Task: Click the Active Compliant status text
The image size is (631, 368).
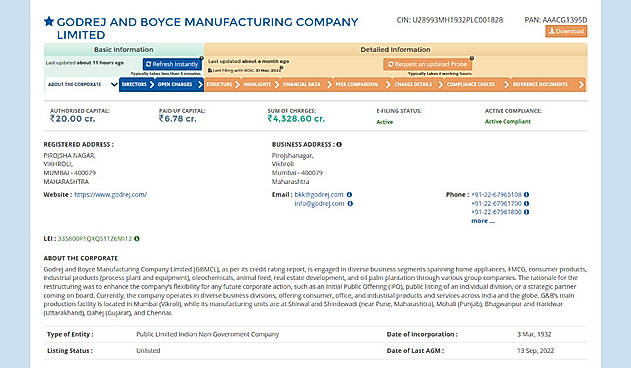Action: tap(508, 122)
